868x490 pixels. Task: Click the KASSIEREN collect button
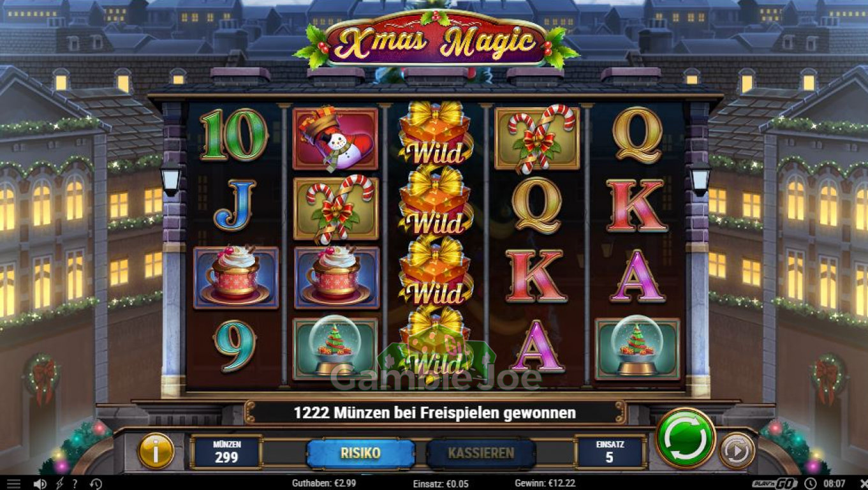tap(481, 453)
